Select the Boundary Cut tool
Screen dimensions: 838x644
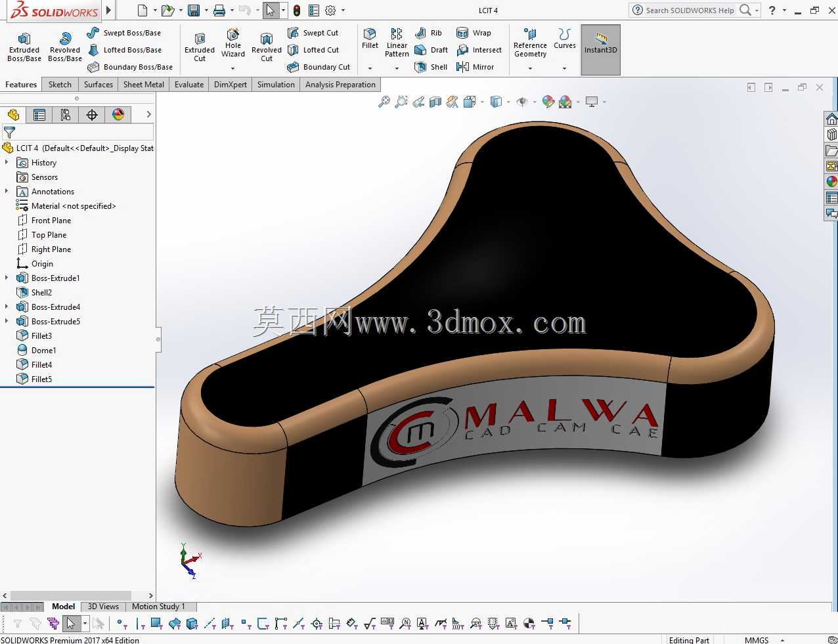pos(319,67)
